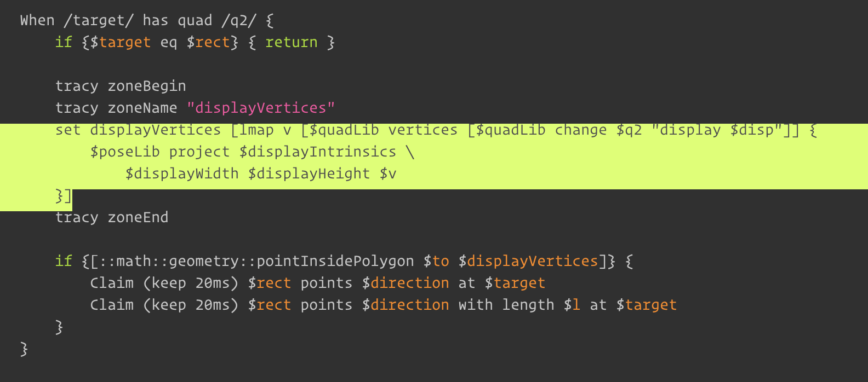The image size is (868, 382).
Task: Click the $displayHeight variable
Action: click(x=309, y=173)
